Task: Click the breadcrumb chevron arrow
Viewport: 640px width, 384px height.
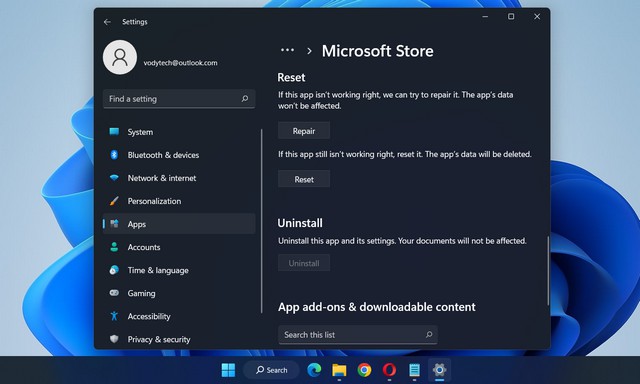Action: pos(309,51)
